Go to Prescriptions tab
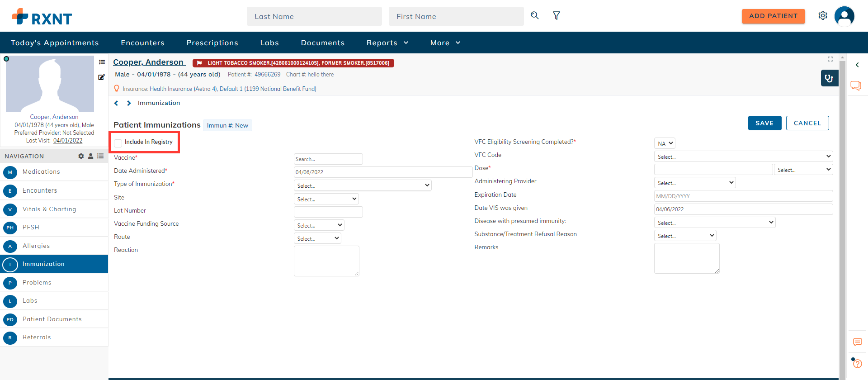The height and width of the screenshot is (380, 868). pyautogui.click(x=212, y=43)
